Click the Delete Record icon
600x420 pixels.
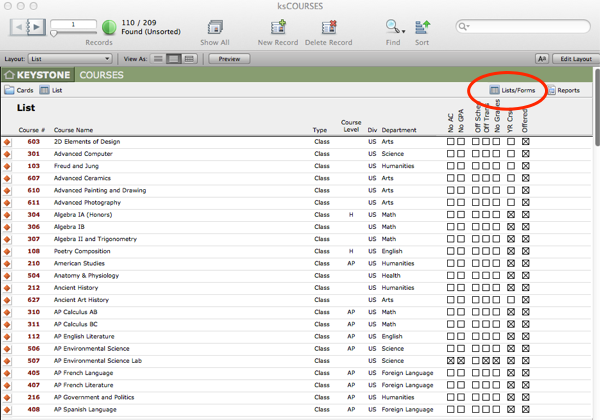pos(328,26)
